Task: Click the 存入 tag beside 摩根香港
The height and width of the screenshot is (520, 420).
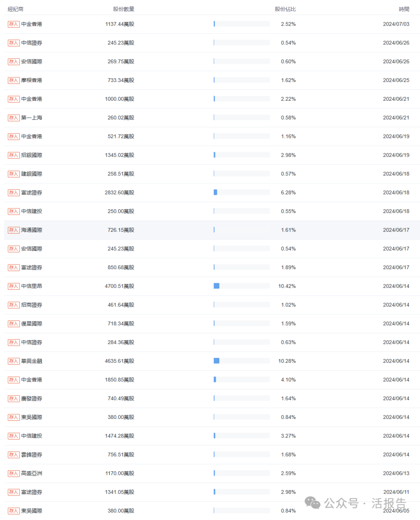Action: coord(14,81)
